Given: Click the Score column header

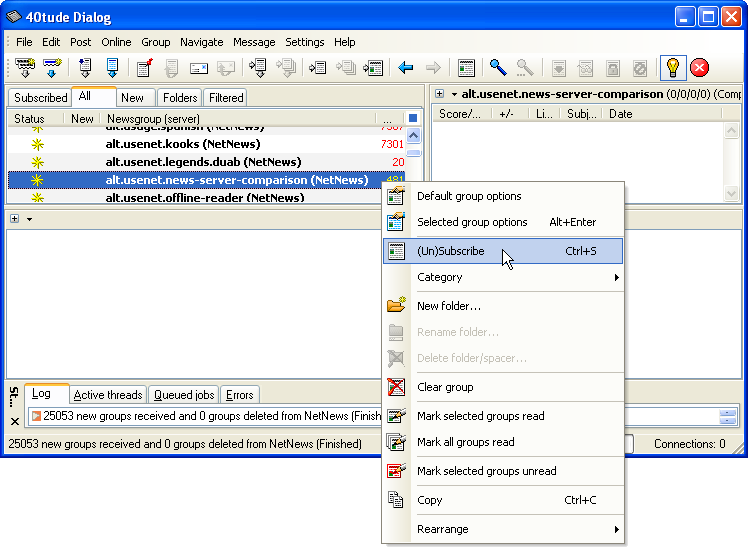Looking at the screenshot, I should pos(460,114).
